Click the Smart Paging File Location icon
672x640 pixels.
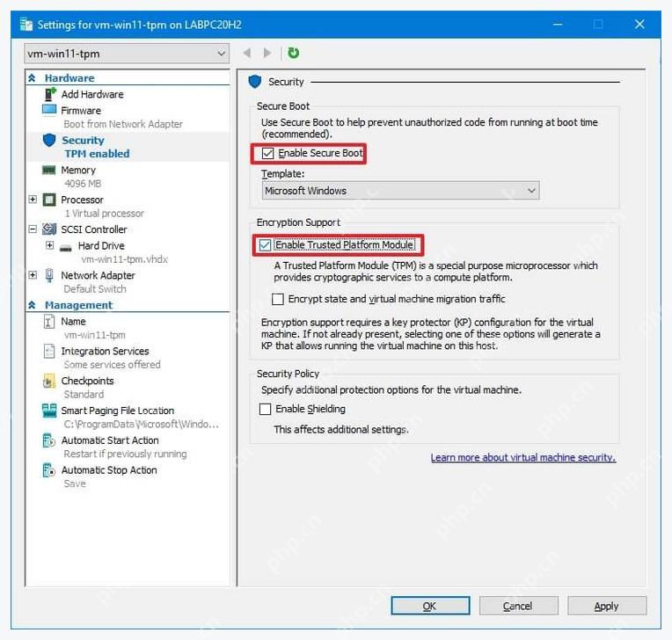(x=49, y=411)
